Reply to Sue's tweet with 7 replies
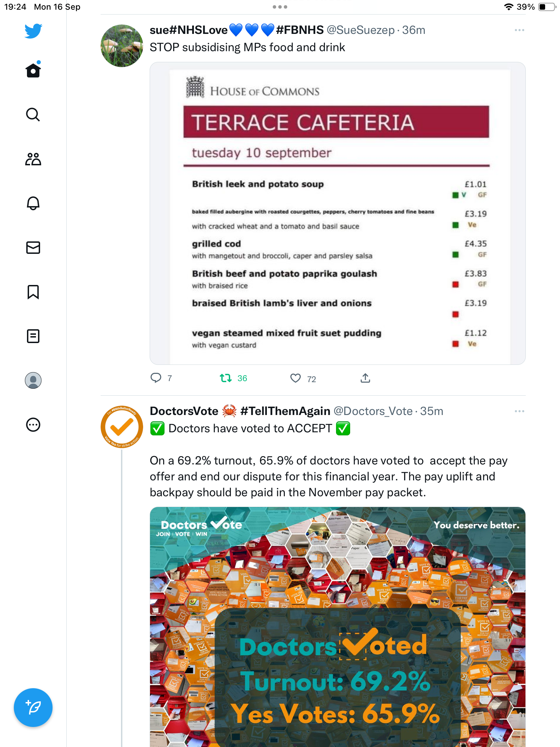560x747 pixels. click(156, 378)
